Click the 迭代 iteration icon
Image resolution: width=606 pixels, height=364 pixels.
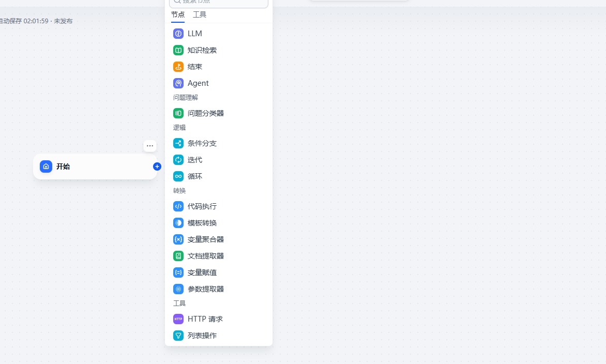(178, 160)
